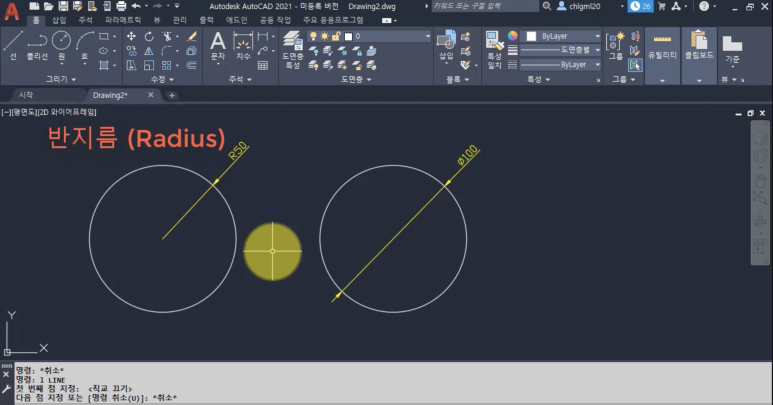Toggle current layer freeze sun icon

(x=324, y=36)
